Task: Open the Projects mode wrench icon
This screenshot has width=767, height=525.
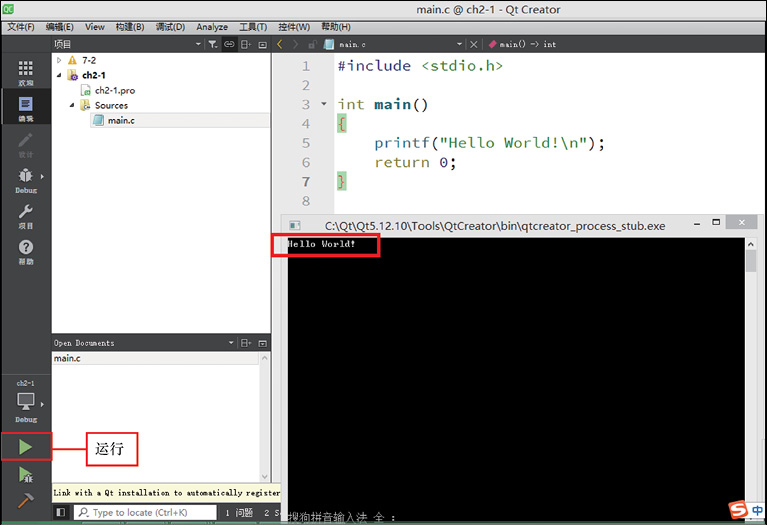Action: [x=26, y=215]
